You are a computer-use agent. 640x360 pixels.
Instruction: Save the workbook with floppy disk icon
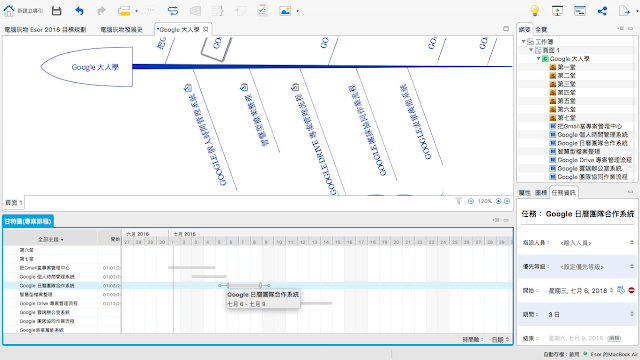pos(57,11)
